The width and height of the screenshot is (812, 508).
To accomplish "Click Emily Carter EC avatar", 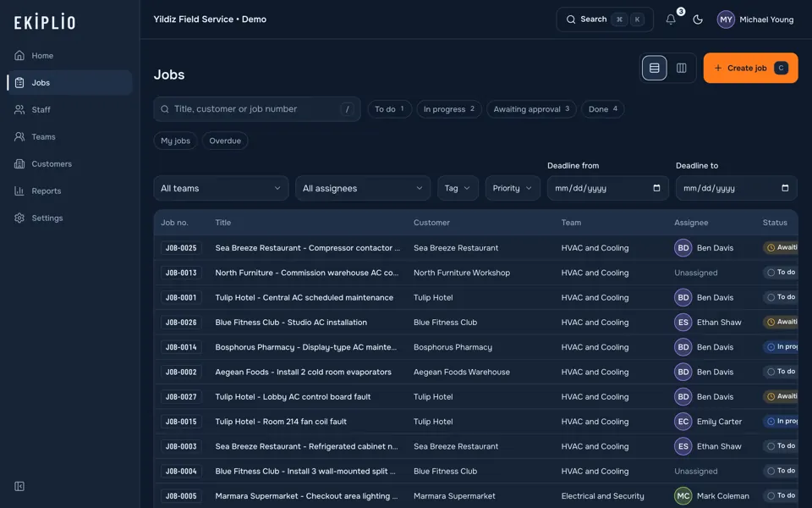I will point(683,422).
